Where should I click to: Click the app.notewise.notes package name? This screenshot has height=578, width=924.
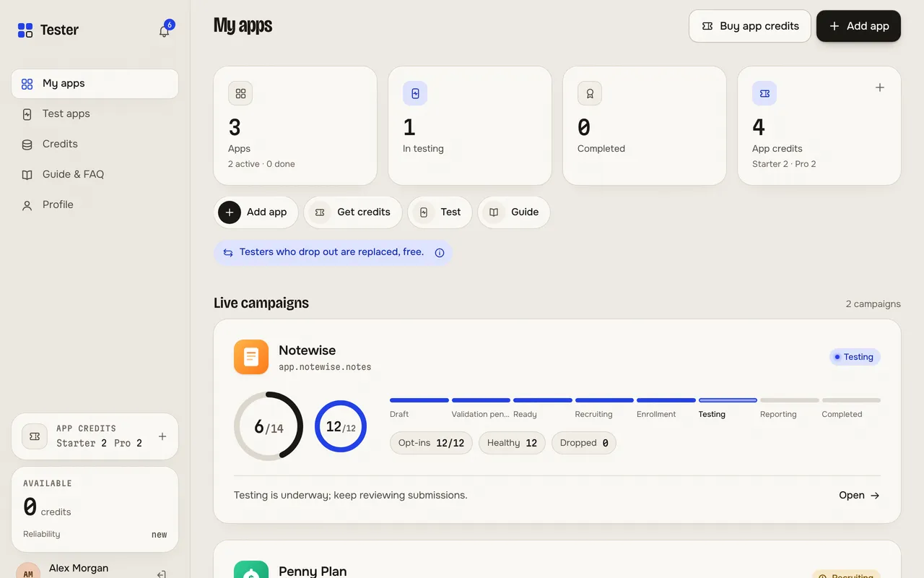point(325,367)
